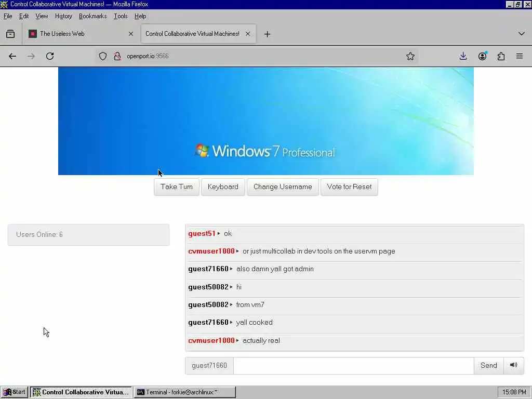
Task: Expand the list all tabs chevron
Action: [522, 34]
